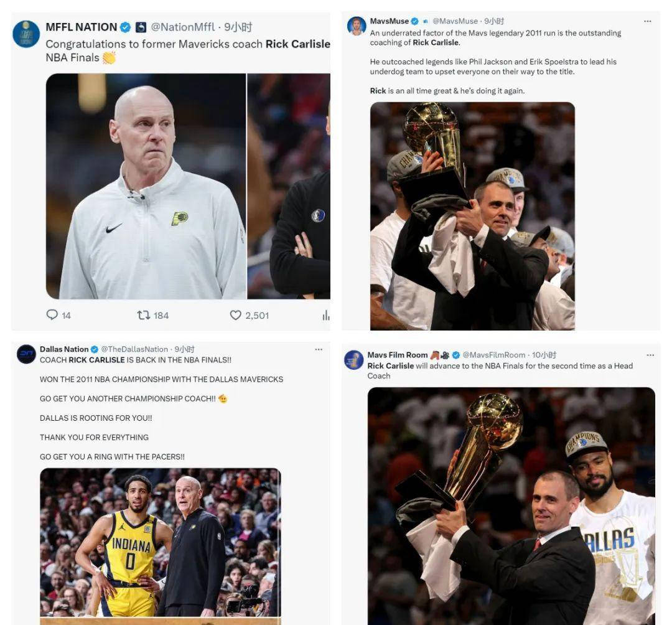Open Mavs Film Room trophy photo
The height and width of the screenshot is (625, 672).
(x=511, y=506)
